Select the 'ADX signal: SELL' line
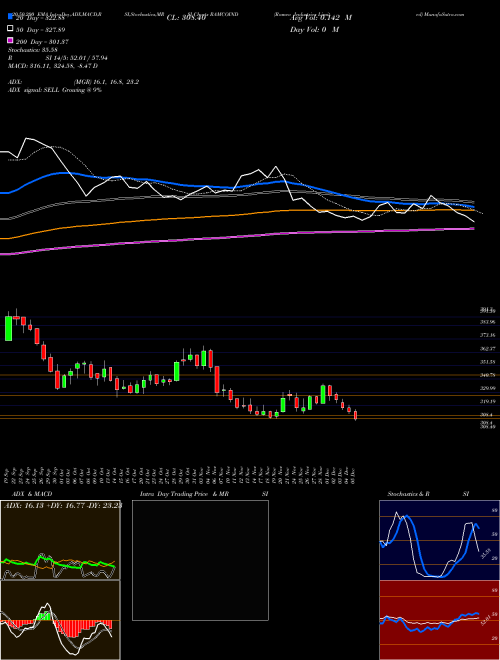 34,90
